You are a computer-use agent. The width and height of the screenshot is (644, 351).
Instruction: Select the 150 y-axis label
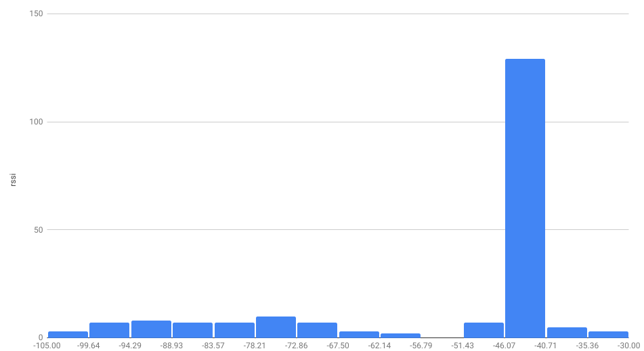36,14
